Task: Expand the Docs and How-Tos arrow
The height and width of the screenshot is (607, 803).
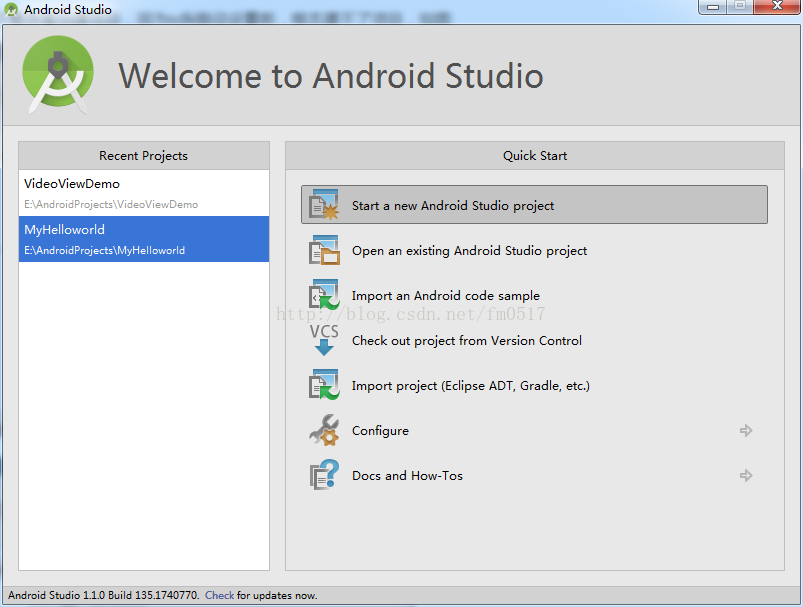Action: point(746,475)
